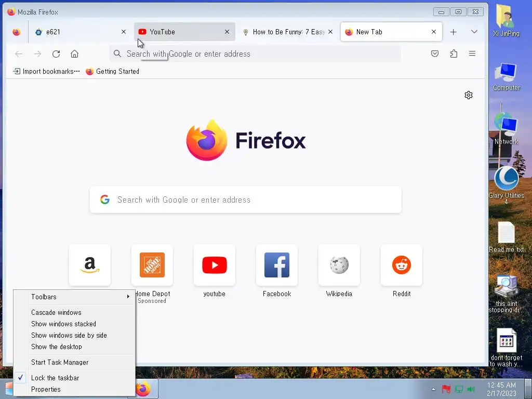Open the Facebook shortcut tile
The width and height of the screenshot is (532, 399).
(277, 265)
